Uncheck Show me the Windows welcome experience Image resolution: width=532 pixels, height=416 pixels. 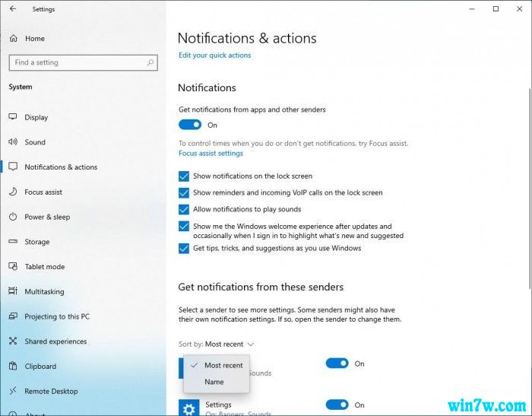(x=184, y=226)
